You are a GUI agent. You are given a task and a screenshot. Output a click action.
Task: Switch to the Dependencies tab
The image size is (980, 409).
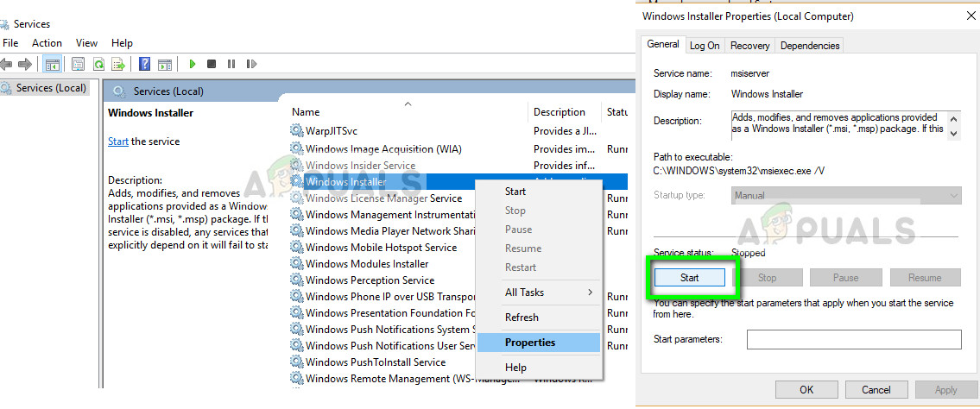(x=808, y=46)
